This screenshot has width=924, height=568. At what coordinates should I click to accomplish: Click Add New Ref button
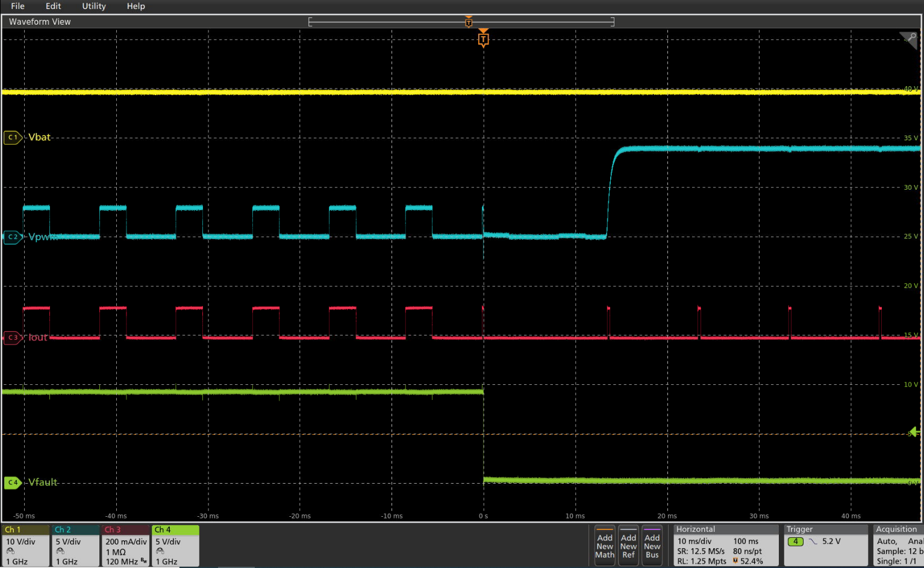(628, 546)
